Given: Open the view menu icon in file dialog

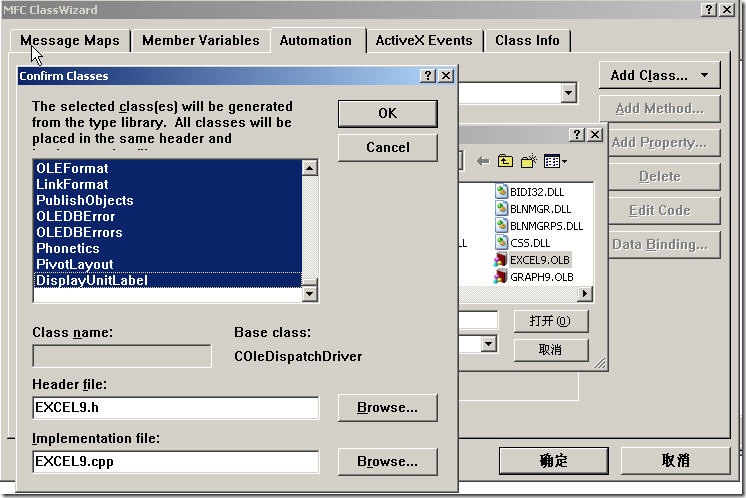Looking at the screenshot, I should coord(555,162).
